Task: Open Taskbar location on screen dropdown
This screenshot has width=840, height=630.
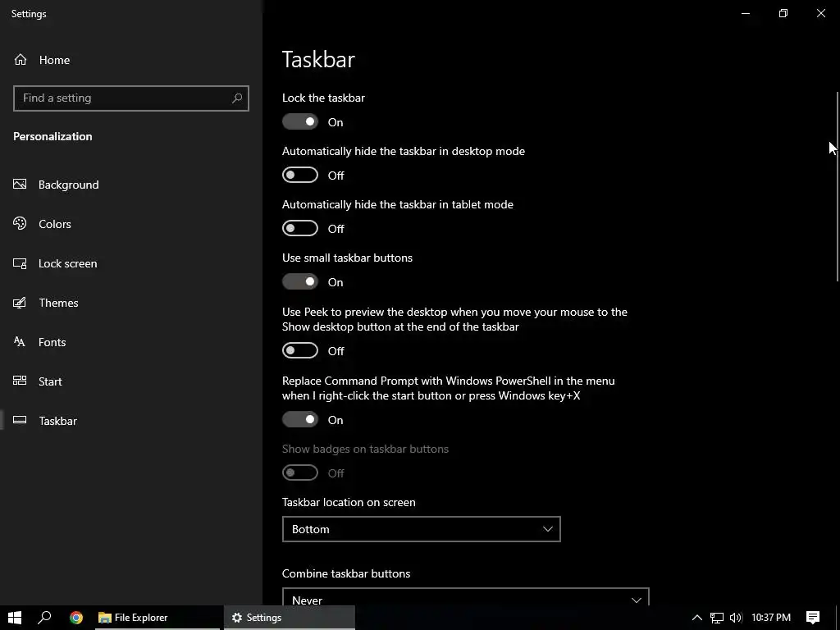Action: pos(421,529)
